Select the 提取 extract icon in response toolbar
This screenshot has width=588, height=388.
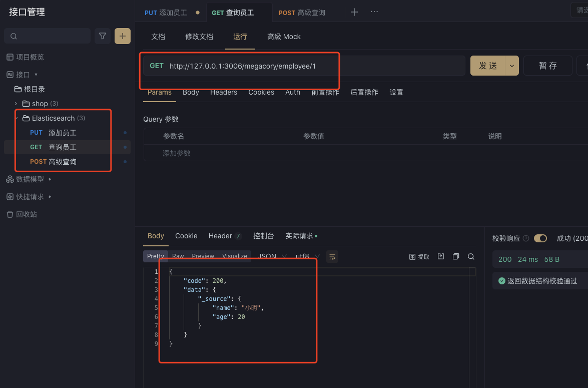419,256
